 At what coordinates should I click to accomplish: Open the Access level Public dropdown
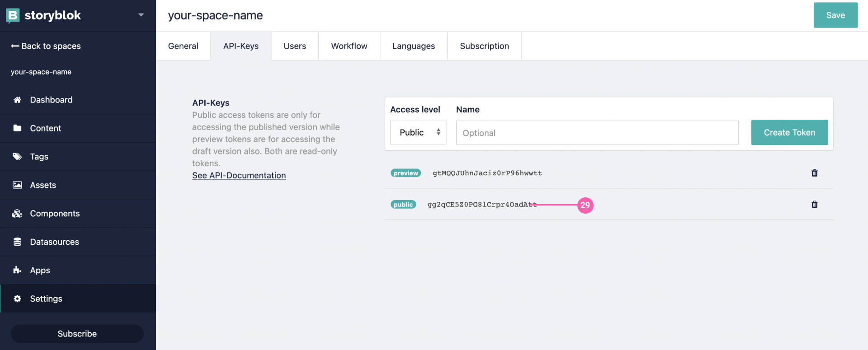click(x=418, y=132)
